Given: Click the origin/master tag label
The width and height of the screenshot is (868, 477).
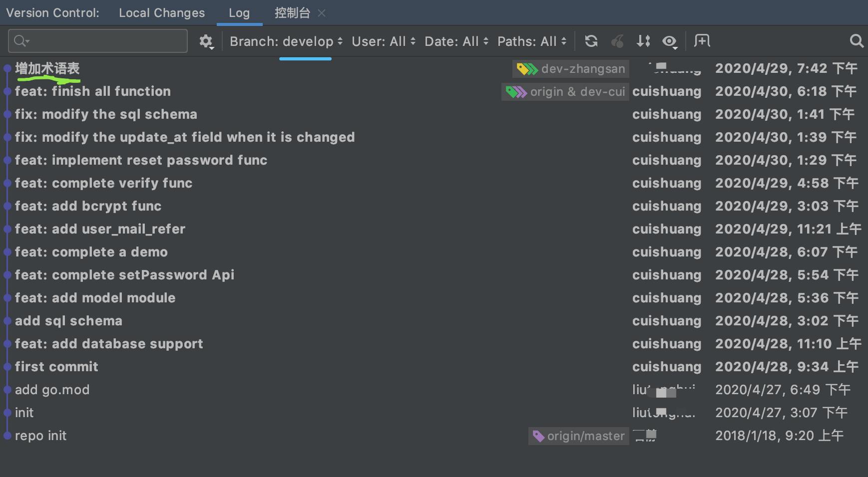Looking at the screenshot, I should coord(579,436).
